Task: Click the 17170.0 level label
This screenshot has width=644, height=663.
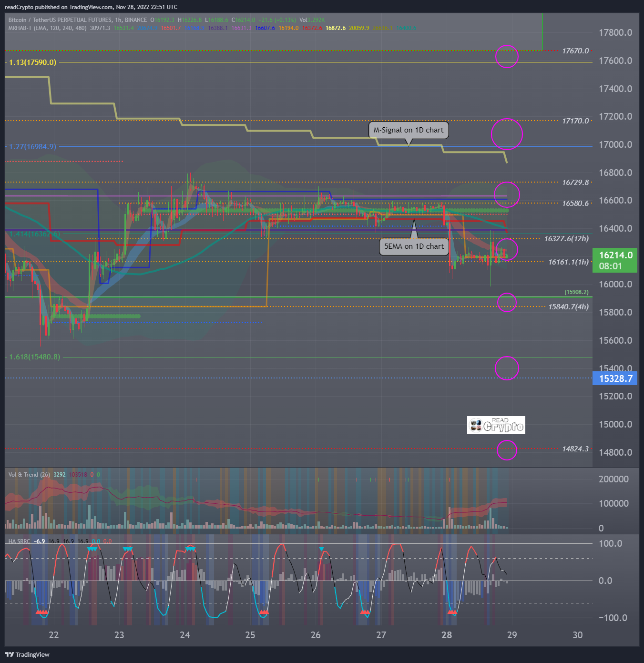Action: pos(575,121)
